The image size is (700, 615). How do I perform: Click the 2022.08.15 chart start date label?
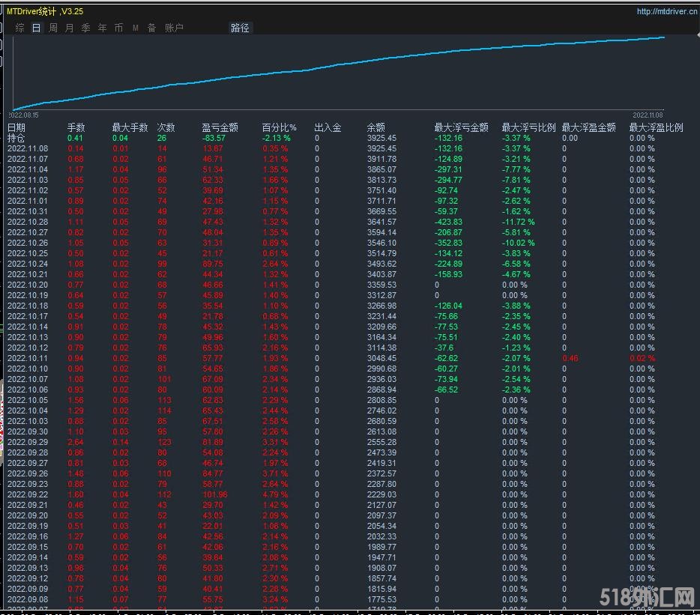pos(23,115)
